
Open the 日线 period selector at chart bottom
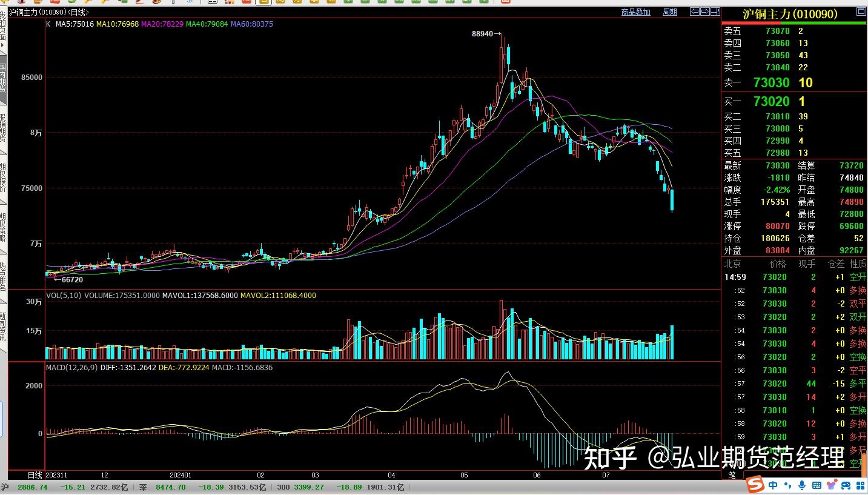(x=35, y=475)
